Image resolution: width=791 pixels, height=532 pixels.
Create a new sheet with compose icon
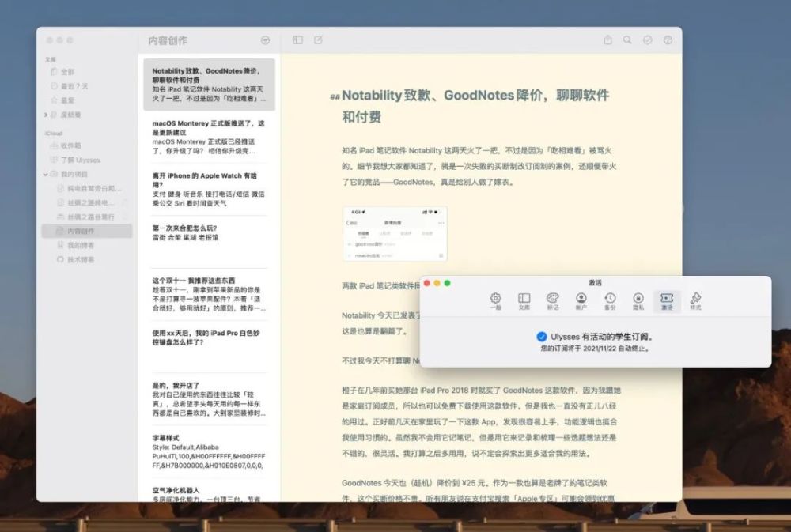tap(318, 40)
